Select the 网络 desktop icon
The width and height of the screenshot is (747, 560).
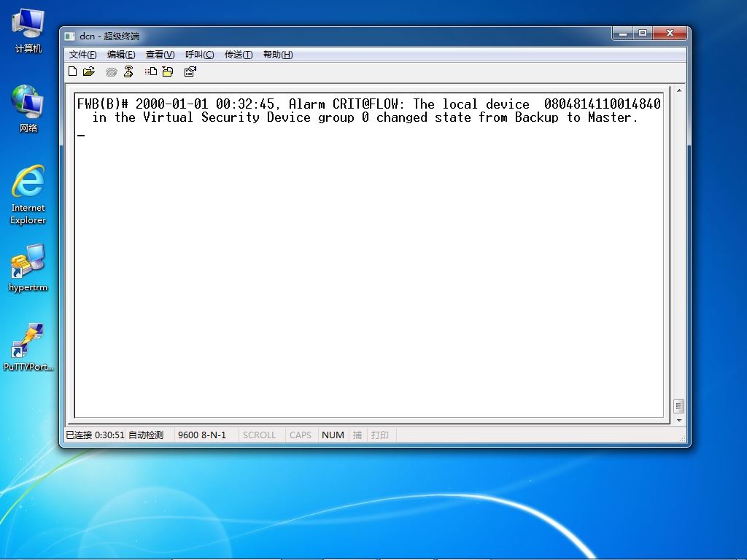pyautogui.click(x=28, y=109)
